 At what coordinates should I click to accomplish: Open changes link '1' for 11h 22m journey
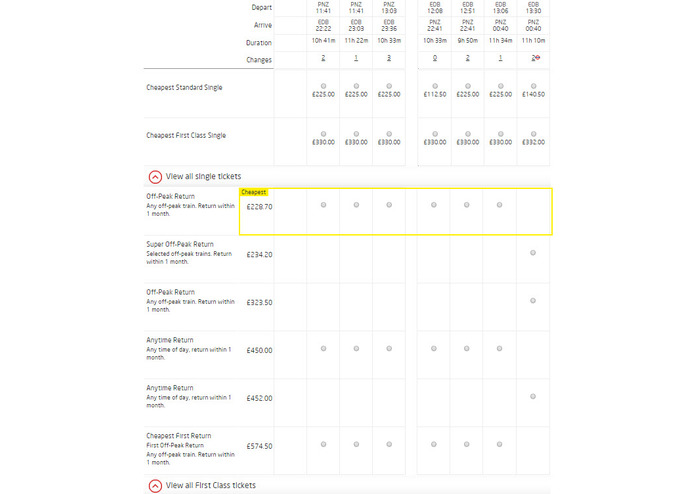coord(356,58)
